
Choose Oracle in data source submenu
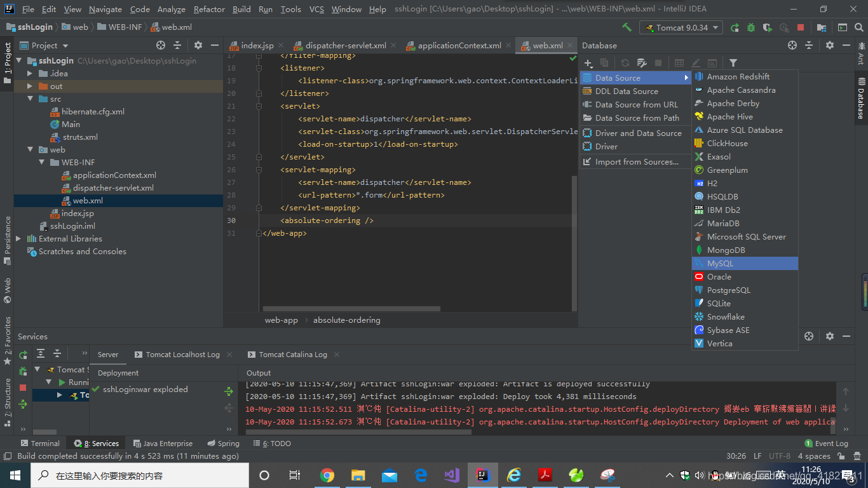[745, 277]
